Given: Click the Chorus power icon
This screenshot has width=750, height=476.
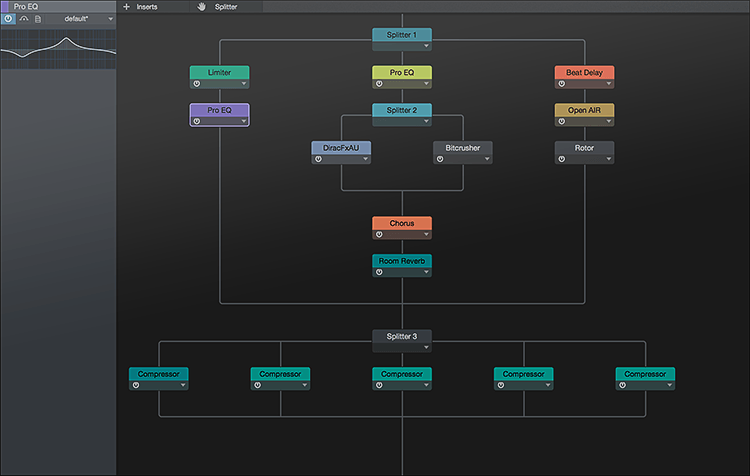Looking at the screenshot, I should (379, 234).
